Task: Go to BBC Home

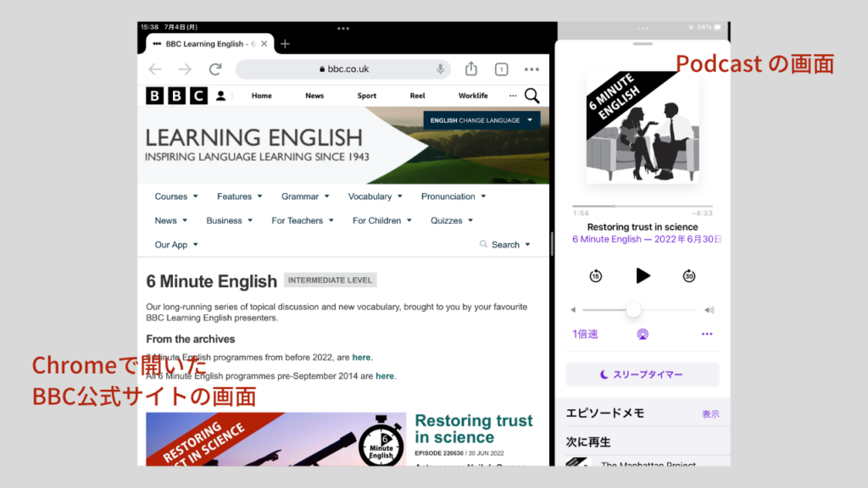Action: point(262,96)
